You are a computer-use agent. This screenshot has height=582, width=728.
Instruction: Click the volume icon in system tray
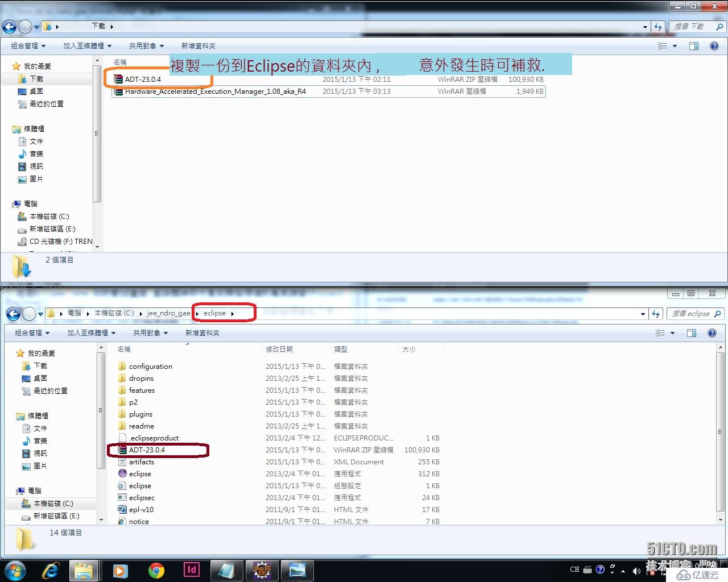[636, 571]
